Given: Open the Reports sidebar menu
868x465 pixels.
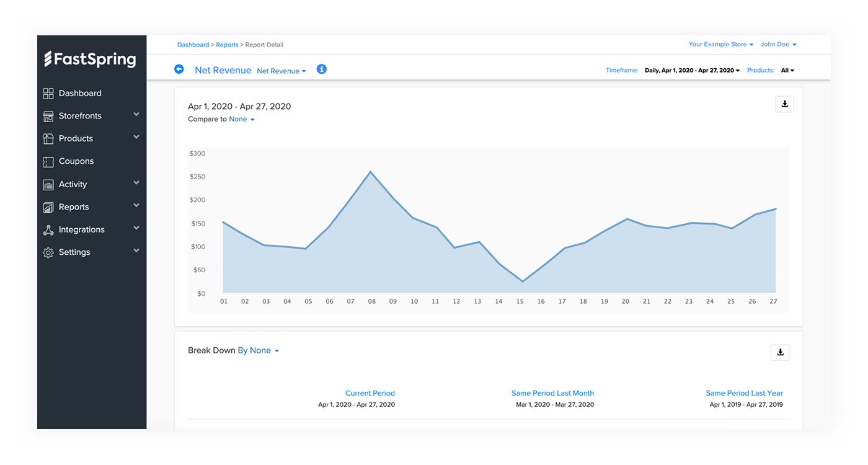Looking at the screenshot, I should tap(74, 207).
